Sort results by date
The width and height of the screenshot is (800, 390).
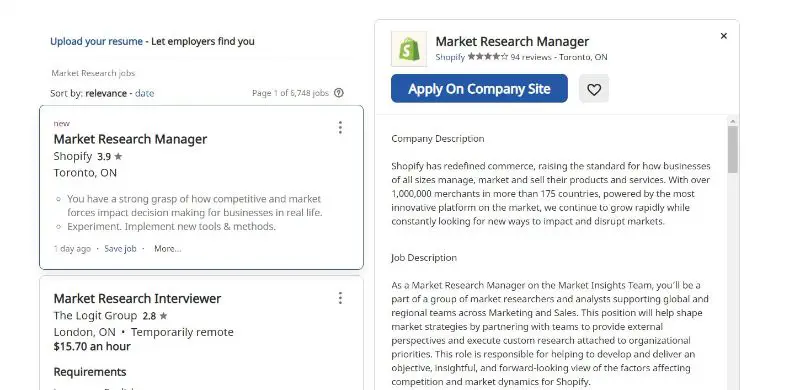pos(144,93)
